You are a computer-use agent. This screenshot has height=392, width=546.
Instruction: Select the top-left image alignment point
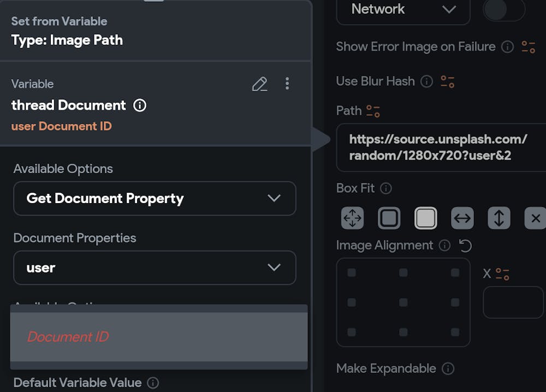(352, 272)
